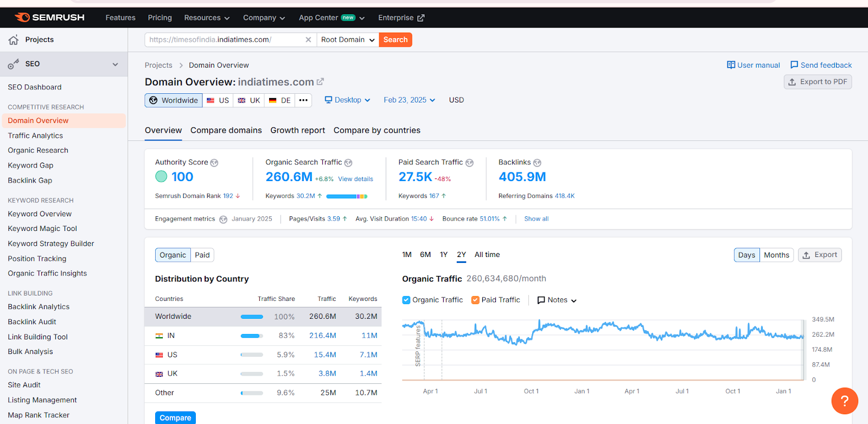Click the Projects home icon

tap(14, 40)
